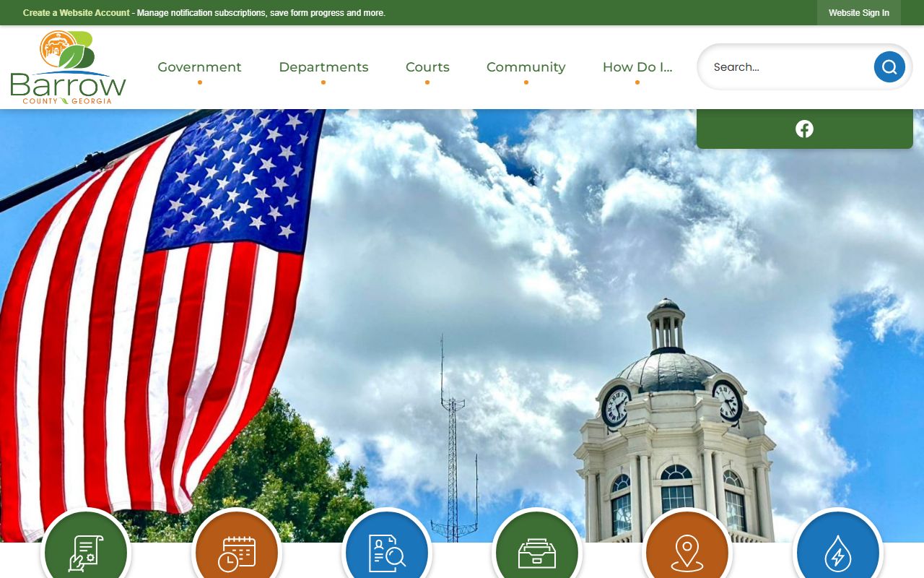Click the blue search magnifier button
This screenshot has width=924, height=578.
coord(889,67)
